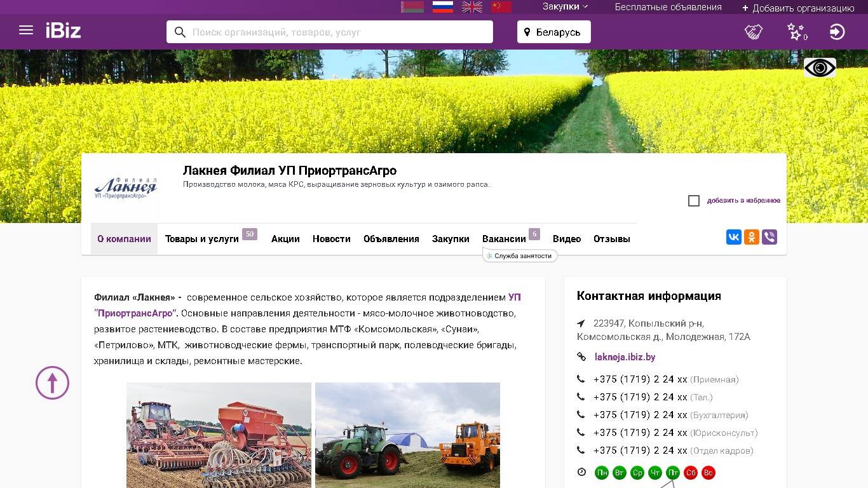
Task: Go to the iBiz home logo
Action: tap(63, 30)
